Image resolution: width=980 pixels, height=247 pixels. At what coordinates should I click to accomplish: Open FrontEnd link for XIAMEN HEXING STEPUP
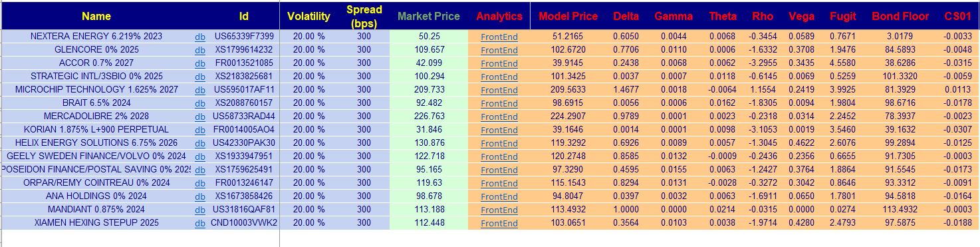[499, 223]
